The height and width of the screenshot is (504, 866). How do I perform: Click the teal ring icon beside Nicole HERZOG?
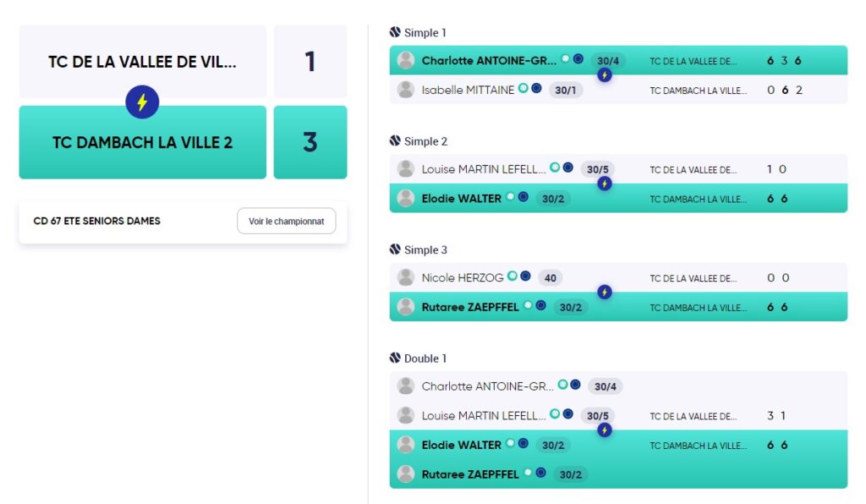pyautogui.click(x=512, y=276)
